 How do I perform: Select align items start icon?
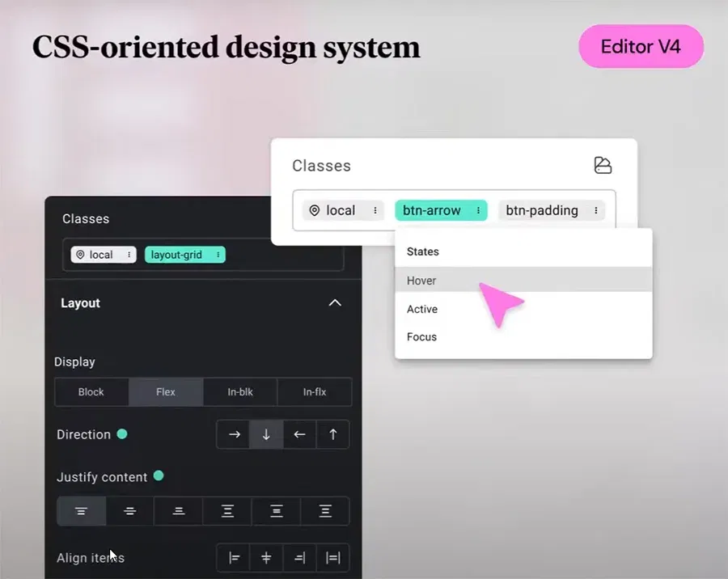[233, 558]
